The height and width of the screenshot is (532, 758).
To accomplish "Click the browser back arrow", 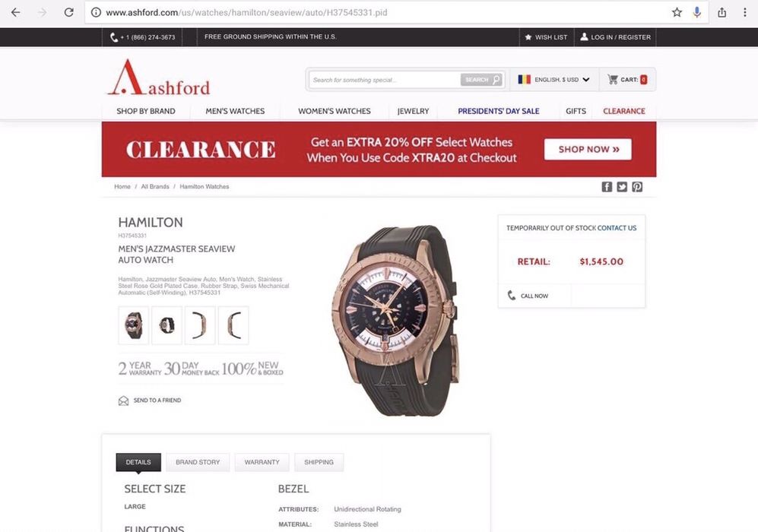I will [15, 13].
